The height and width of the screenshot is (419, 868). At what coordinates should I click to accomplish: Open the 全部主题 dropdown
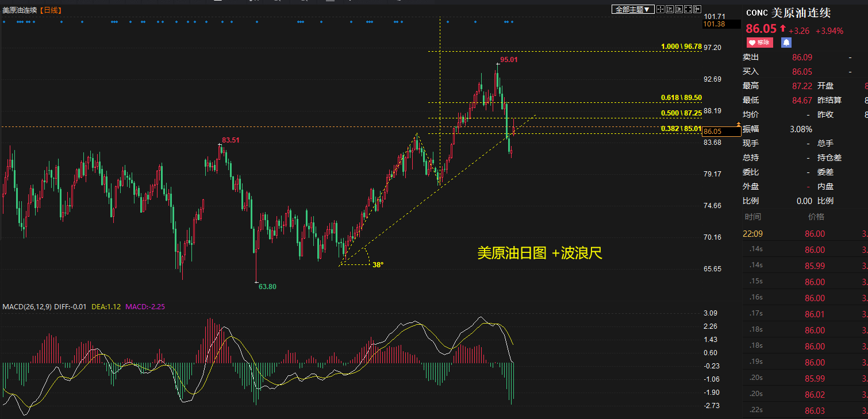[x=633, y=9]
